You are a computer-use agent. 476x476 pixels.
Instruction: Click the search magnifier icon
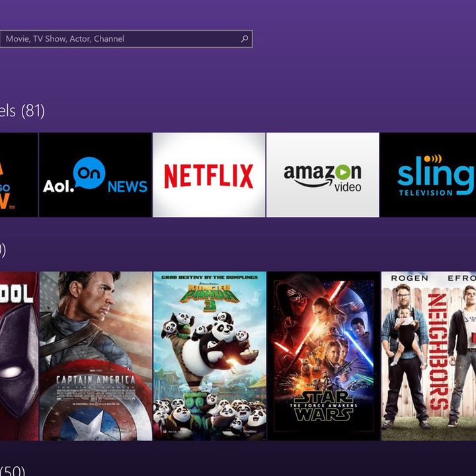click(x=245, y=38)
